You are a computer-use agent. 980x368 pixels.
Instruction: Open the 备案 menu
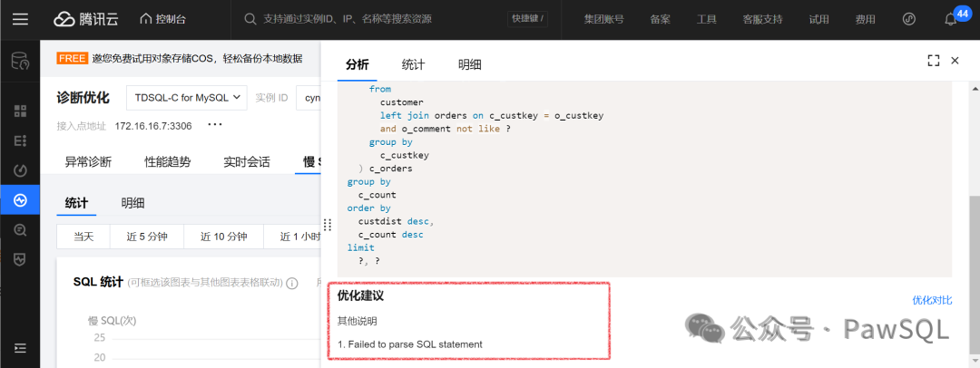point(660,19)
